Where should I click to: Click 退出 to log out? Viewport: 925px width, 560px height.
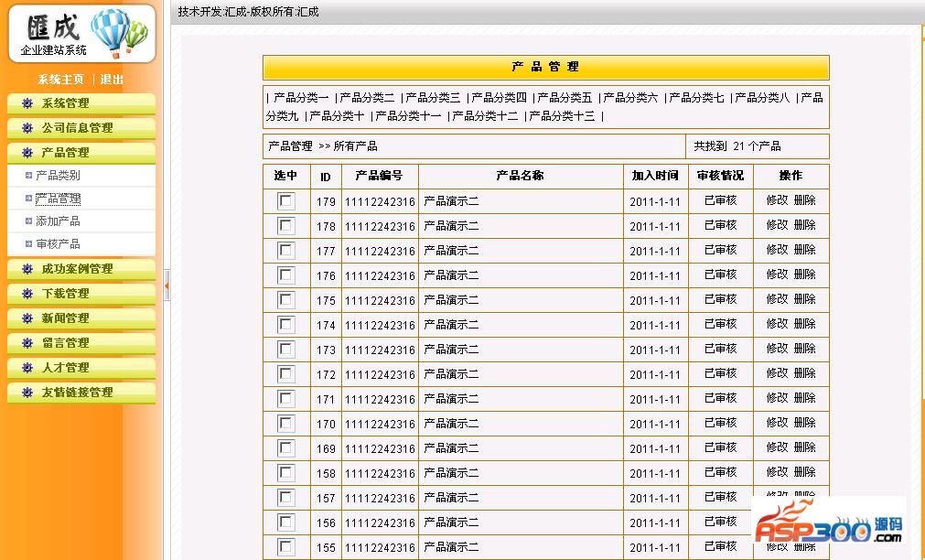point(113,80)
